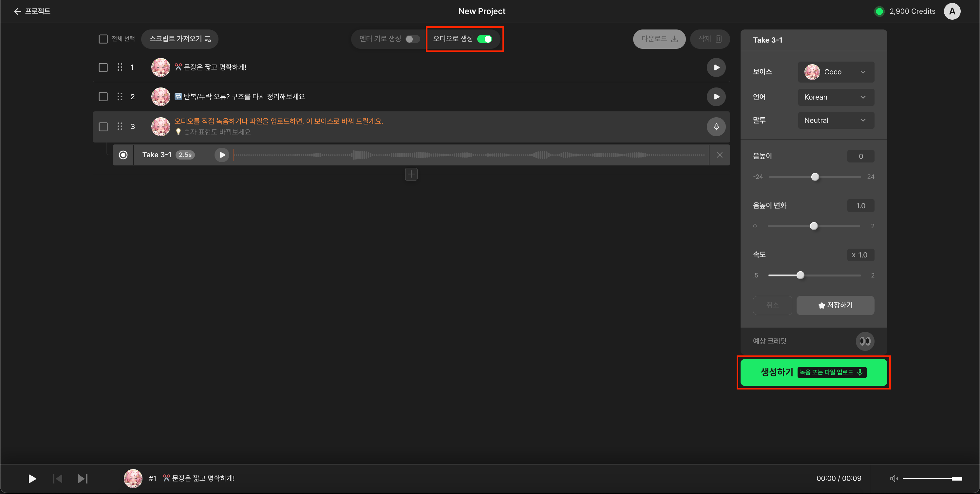
Task: Select Take 3-1 radio button
Action: pyautogui.click(x=123, y=155)
